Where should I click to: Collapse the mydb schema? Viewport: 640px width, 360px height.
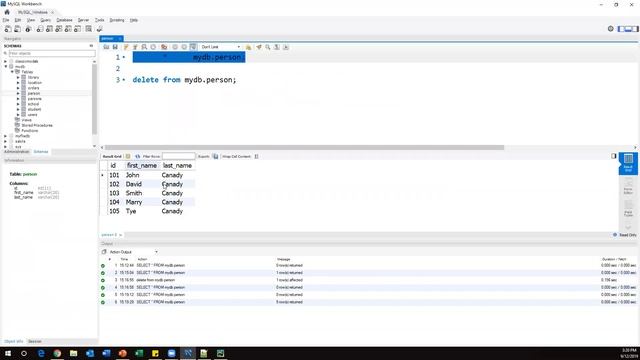(6, 67)
